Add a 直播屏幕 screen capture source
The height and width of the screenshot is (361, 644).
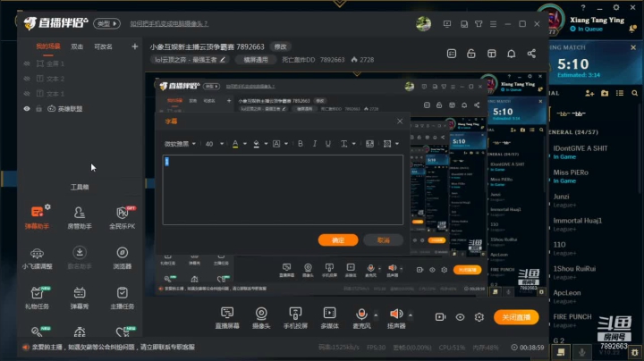tap(227, 317)
